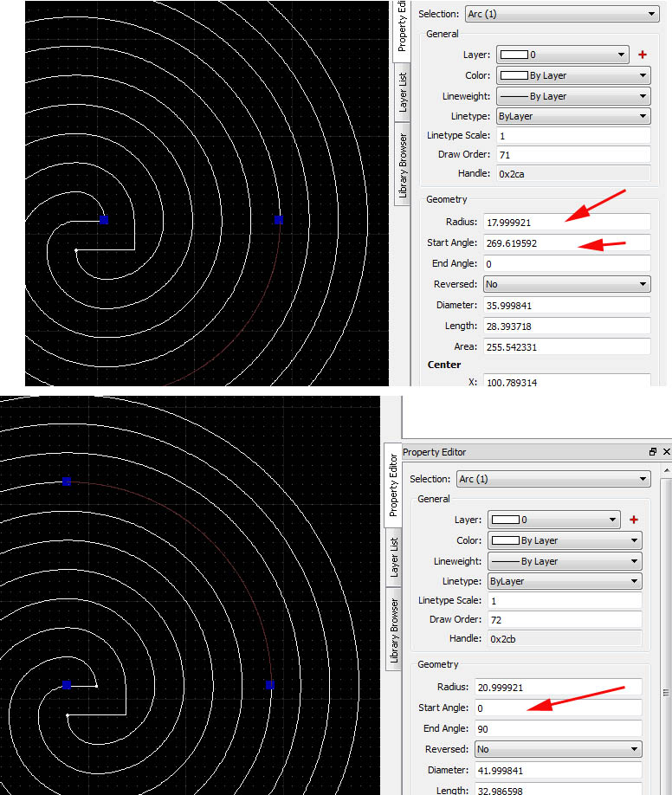
Task: Click center blue grip of top arc
Action: coord(104,220)
